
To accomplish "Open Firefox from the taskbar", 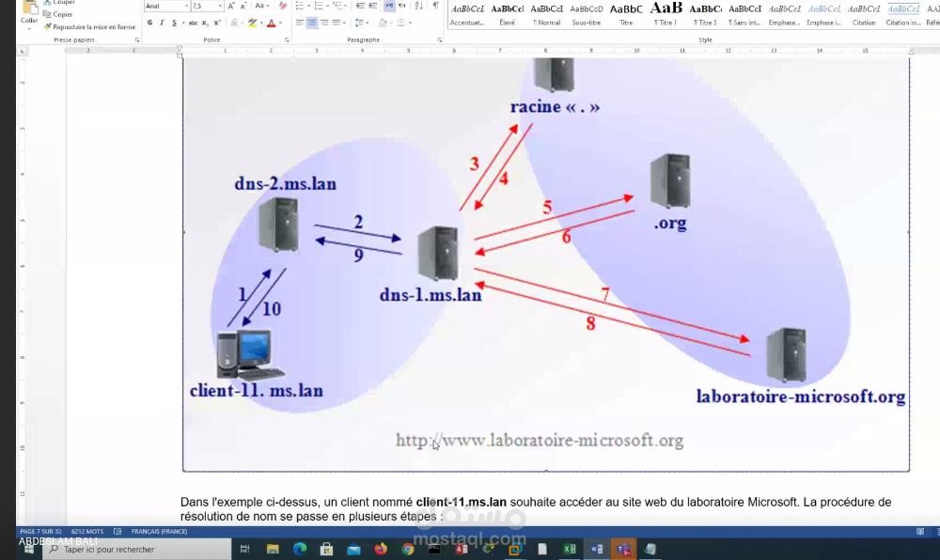I will tap(381, 550).
